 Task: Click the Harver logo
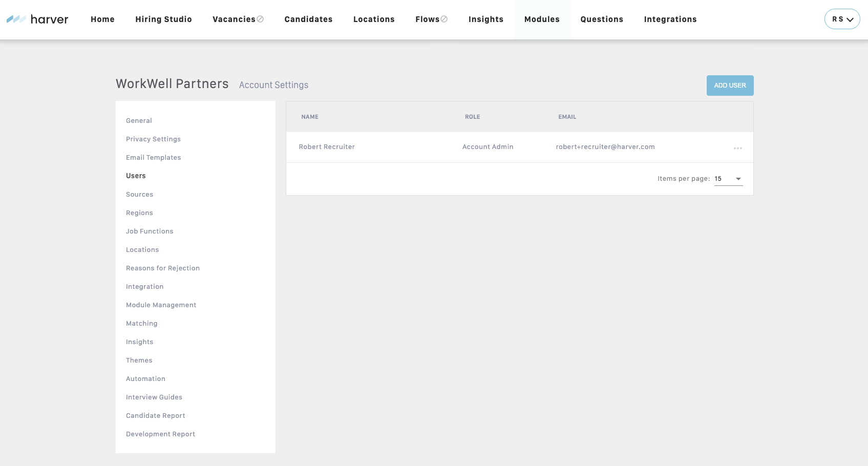37,19
